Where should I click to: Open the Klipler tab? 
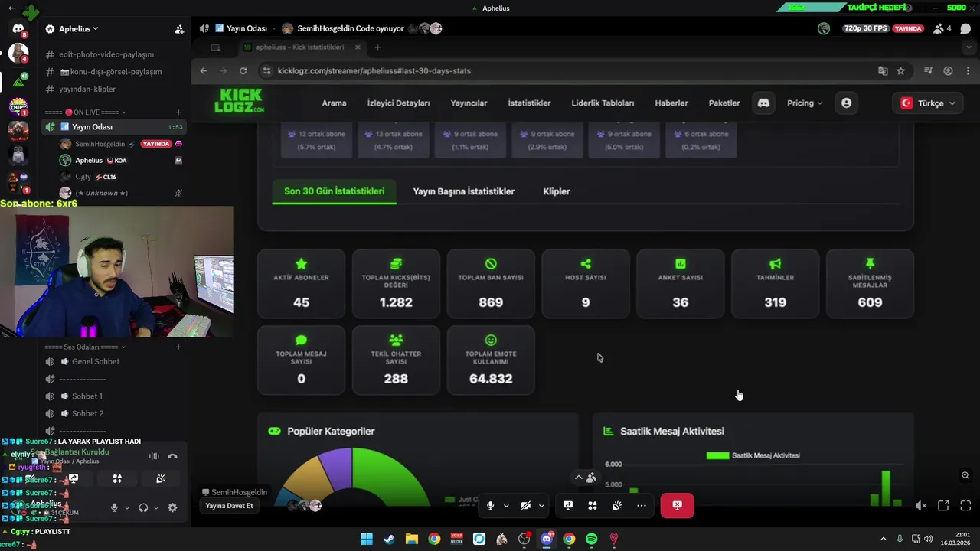(x=557, y=191)
